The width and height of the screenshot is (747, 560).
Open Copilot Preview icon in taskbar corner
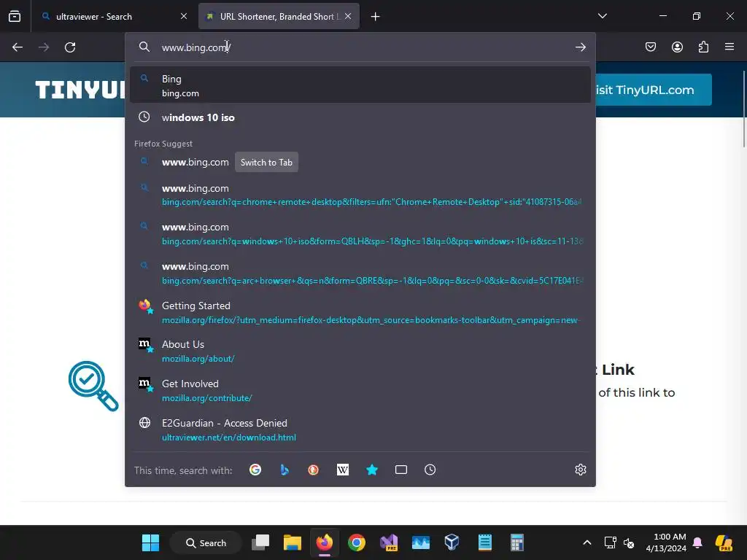[x=724, y=542]
